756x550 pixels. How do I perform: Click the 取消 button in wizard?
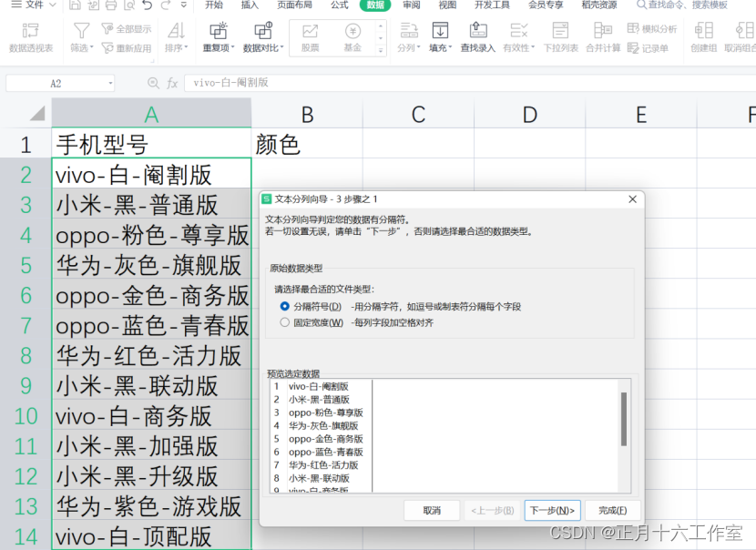432,511
